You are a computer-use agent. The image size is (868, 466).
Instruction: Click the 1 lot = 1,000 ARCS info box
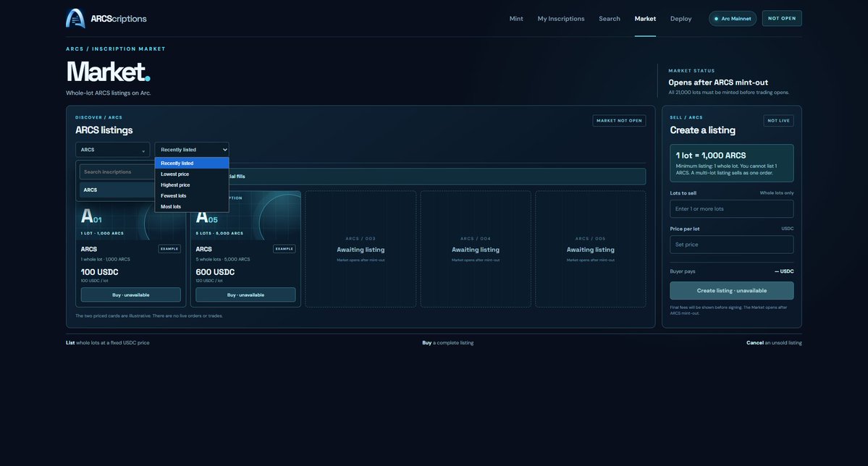[731, 164]
